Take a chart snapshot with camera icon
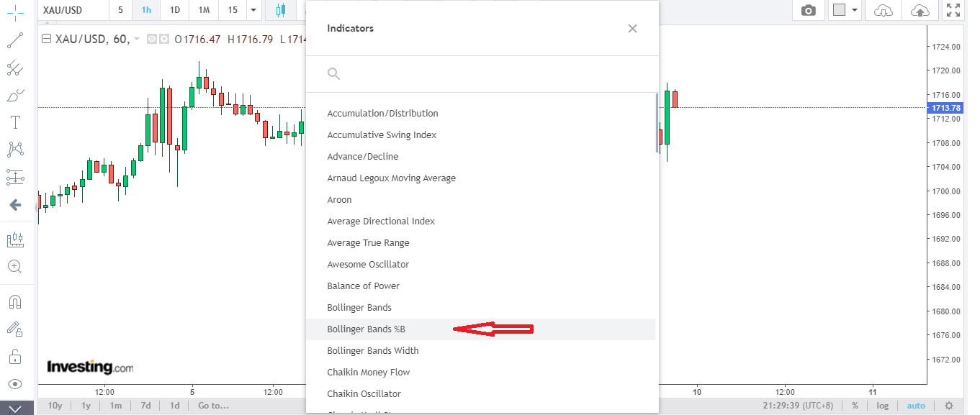Viewport: 980px width, 415px height. [809, 10]
